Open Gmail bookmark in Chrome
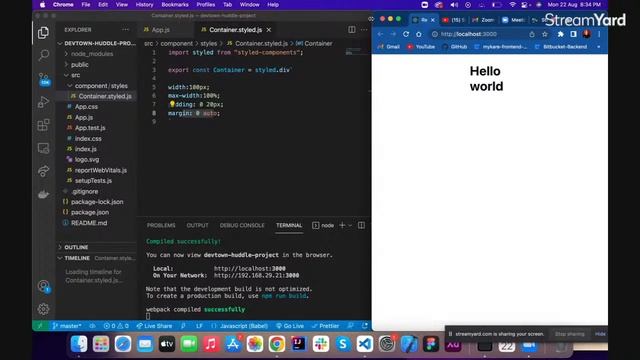 coord(389,47)
